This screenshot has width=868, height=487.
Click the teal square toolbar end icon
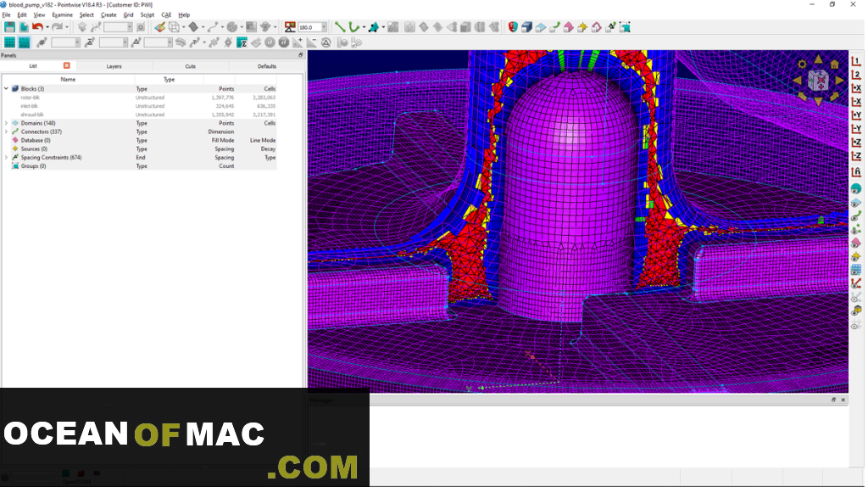(625, 27)
